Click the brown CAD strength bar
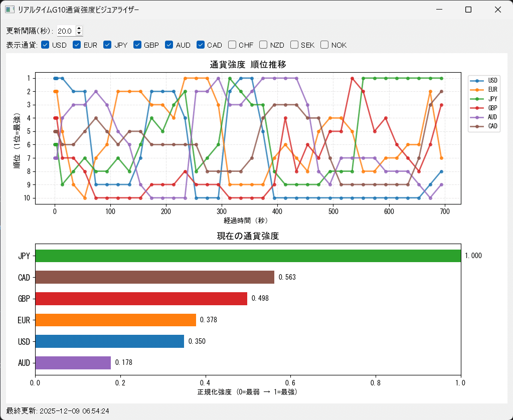The width and height of the screenshot is (513, 420). pyautogui.click(x=155, y=277)
